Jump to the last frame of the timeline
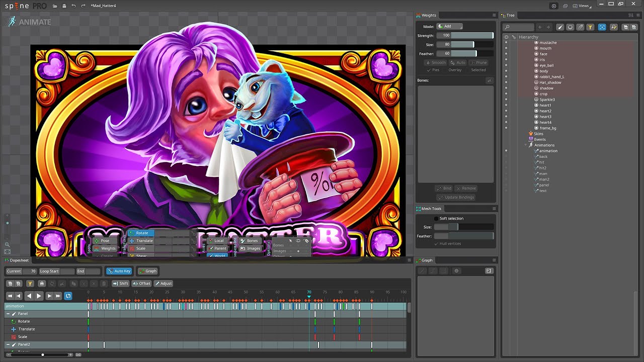Viewport: 644px width, 362px height. coord(58,296)
